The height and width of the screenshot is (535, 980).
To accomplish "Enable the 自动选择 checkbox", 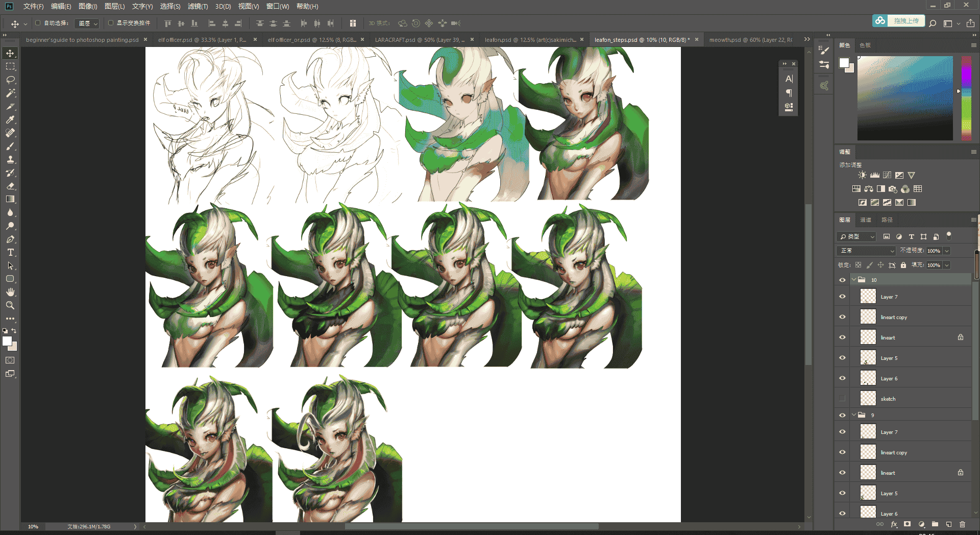I will 38,23.
